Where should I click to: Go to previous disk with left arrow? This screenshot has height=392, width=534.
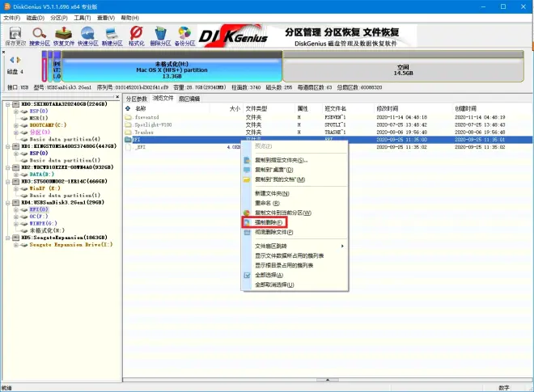pos(12,60)
